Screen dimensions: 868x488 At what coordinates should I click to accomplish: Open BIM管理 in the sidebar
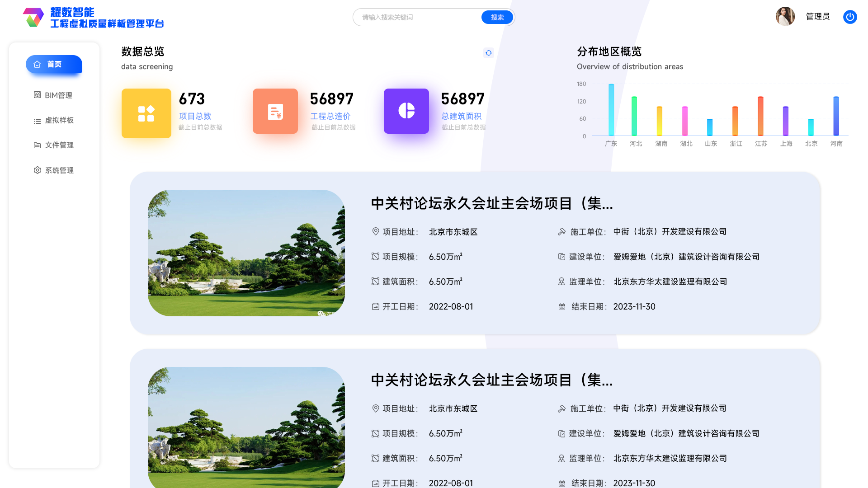tap(54, 95)
